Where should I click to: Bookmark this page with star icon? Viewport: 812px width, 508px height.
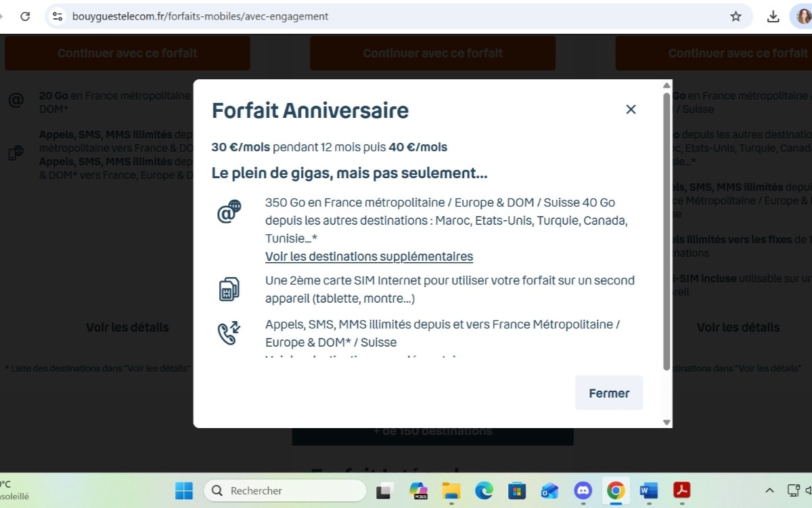(736, 16)
